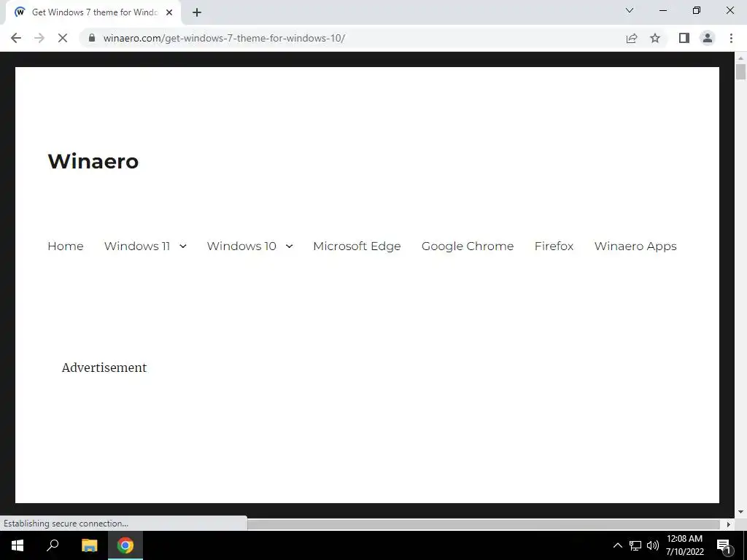This screenshot has height=560, width=747.
Task: Open the Google Chrome menu item
Action: (x=468, y=246)
